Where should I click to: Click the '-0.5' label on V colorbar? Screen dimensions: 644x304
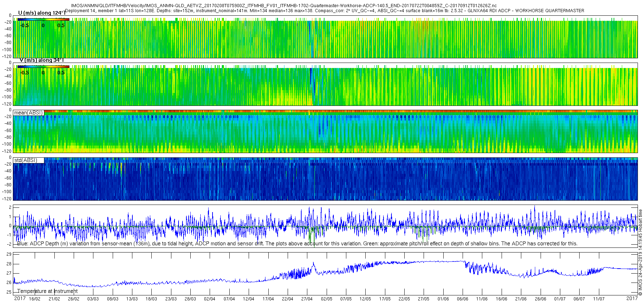(24, 73)
